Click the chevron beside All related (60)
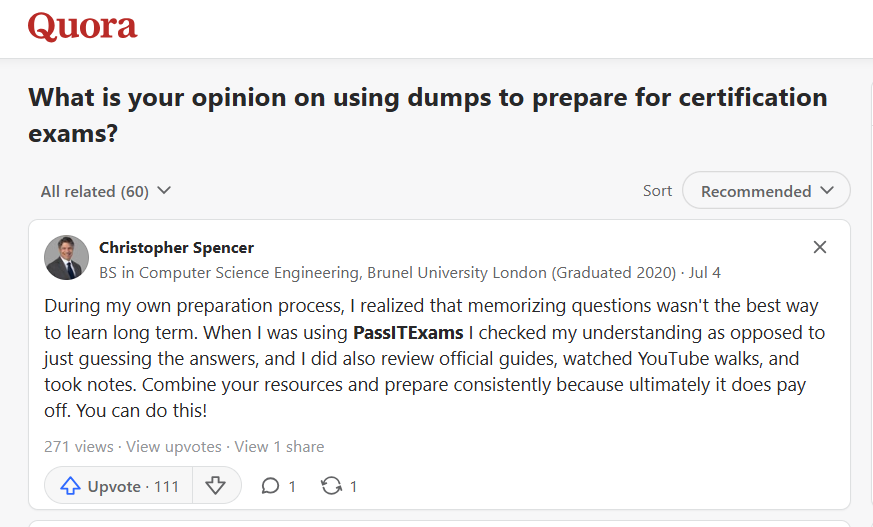Image resolution: width=873 pixels, height=527 pixels. click(x=164, y=191)
